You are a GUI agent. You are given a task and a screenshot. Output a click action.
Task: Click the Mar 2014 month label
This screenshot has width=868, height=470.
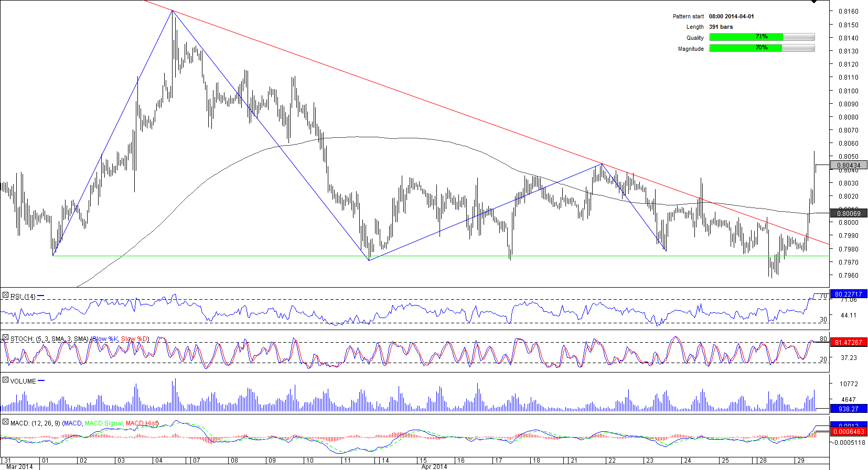[19, 467]
